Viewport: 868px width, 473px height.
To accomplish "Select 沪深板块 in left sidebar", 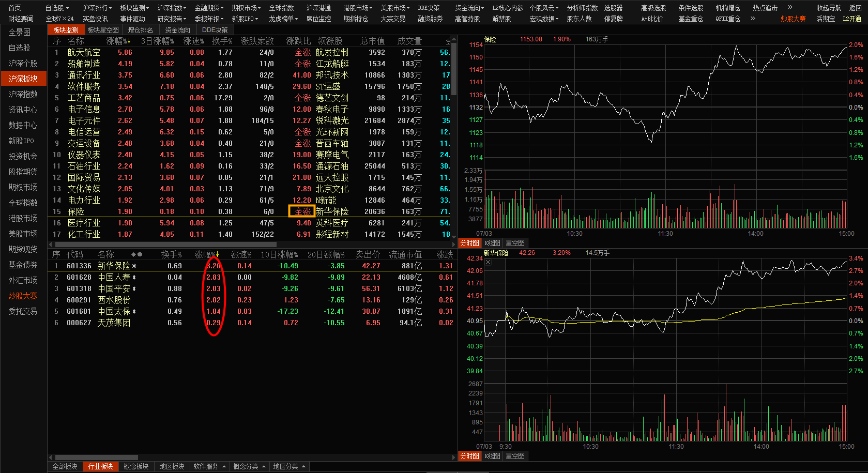I will coord(23,79).
